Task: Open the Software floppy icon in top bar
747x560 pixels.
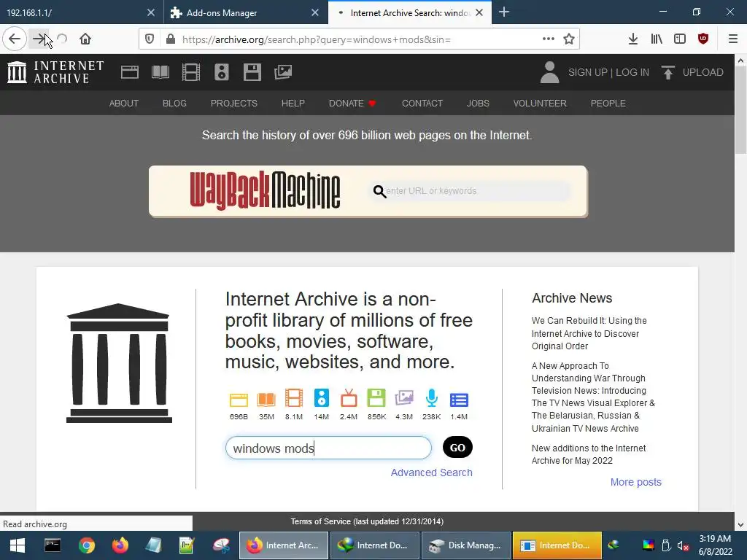Action: click(252, 72)
